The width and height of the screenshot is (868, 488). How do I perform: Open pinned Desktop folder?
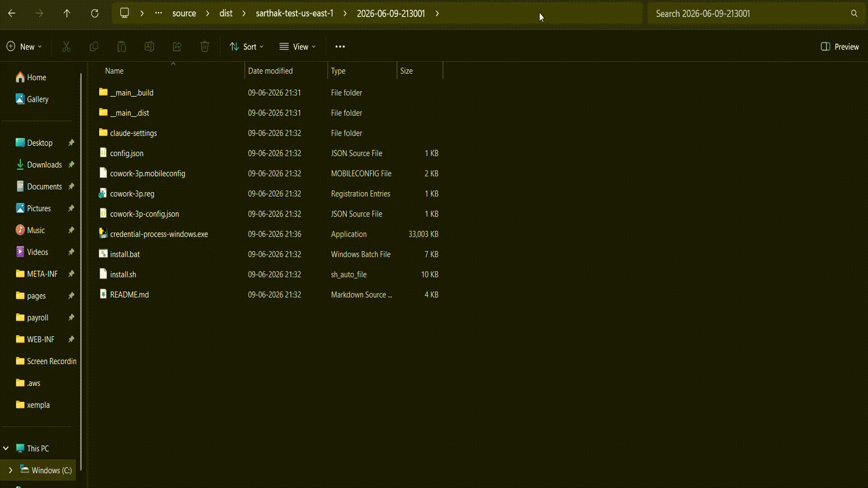[x=40, y=143]
